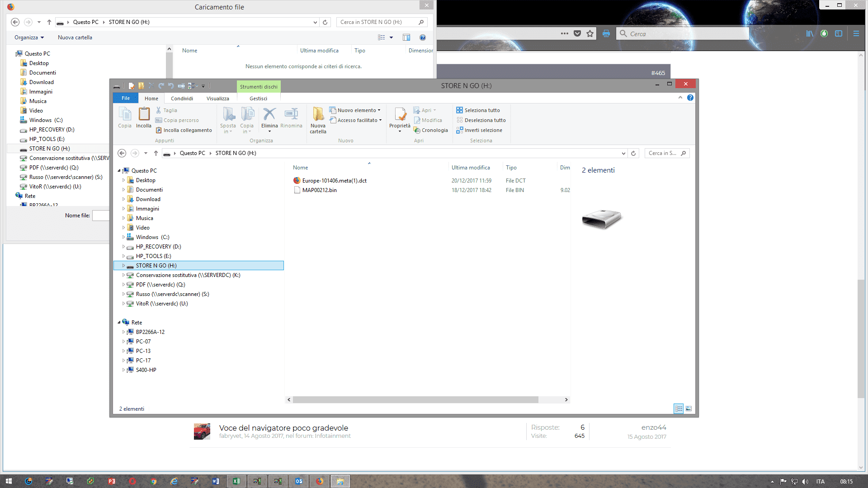Click Incolla collegamento in ribbon
This screenshot has height=488, width=868.
[x=184, y=130]
